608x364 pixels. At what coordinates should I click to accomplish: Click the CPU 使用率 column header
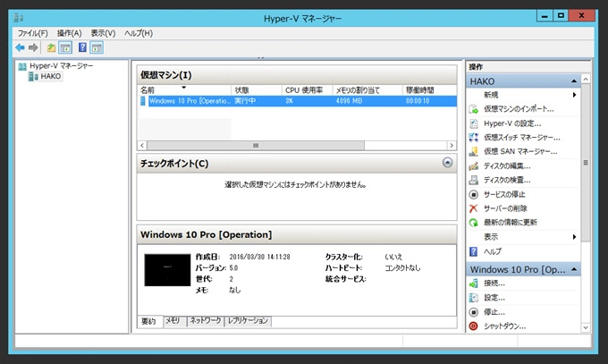pos(307,90)
